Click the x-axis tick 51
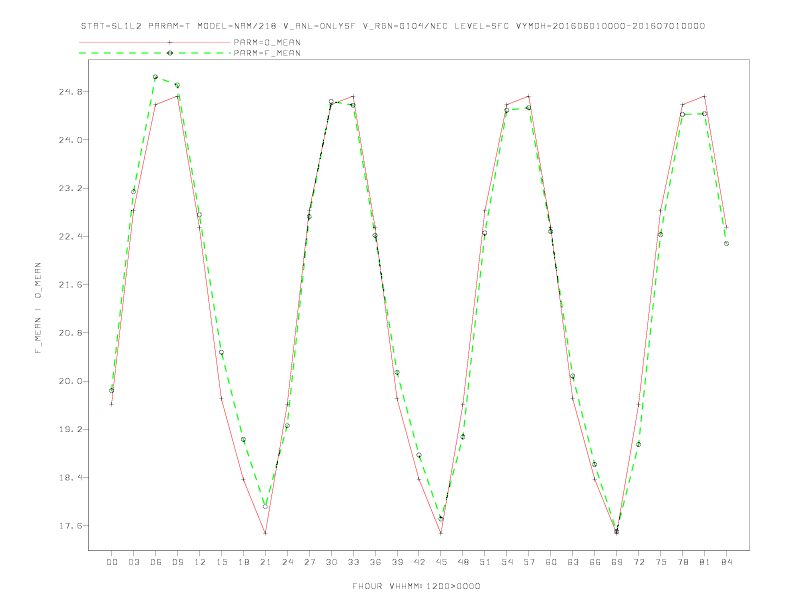This screenshot has width=792, height=612. pyautogui.click(x=485, y=562)
